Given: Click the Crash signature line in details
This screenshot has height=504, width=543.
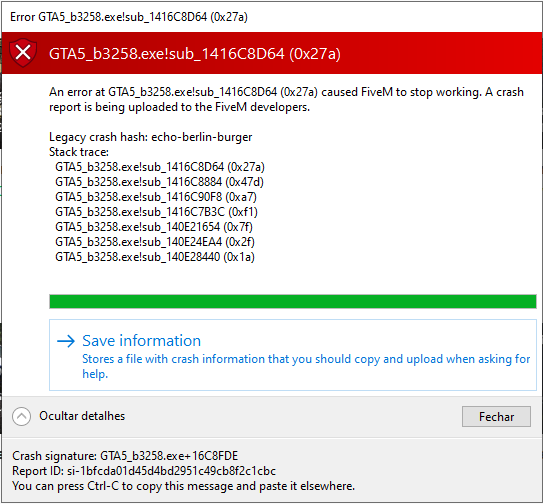Looking at the screenshot, I should (x=125, y=456).
